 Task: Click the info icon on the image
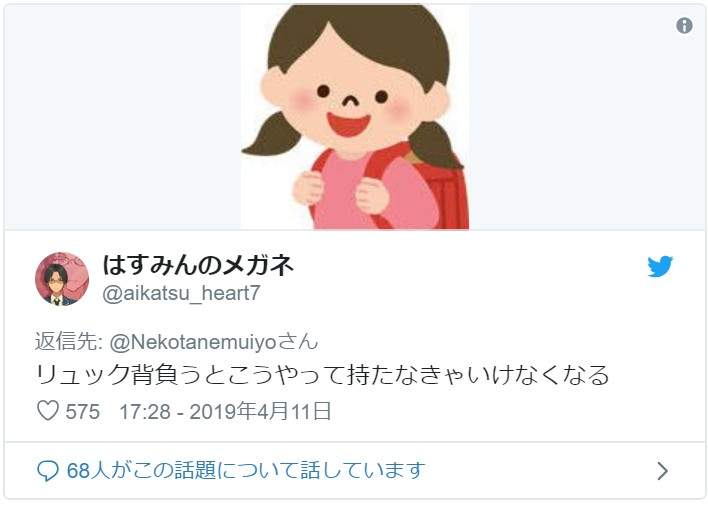[x=684, y=25]
